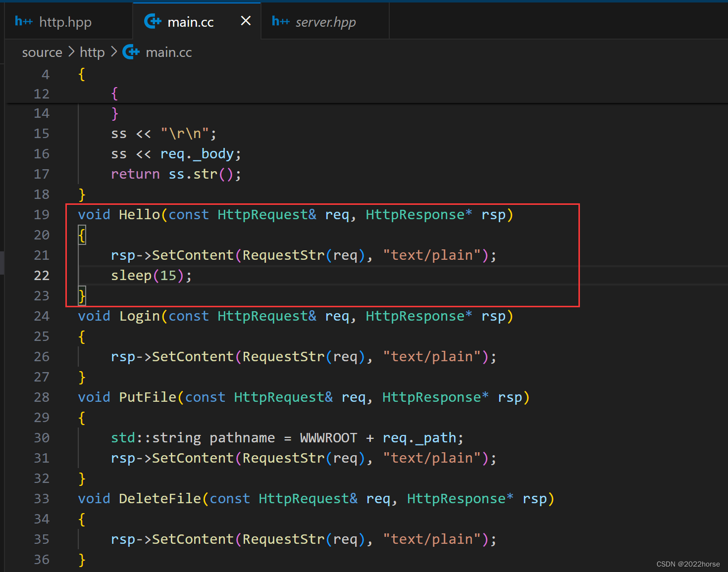The image size is (728, 572).
Task: Click the header icon on server.hpp tab
Action: [x=280, y=21]
